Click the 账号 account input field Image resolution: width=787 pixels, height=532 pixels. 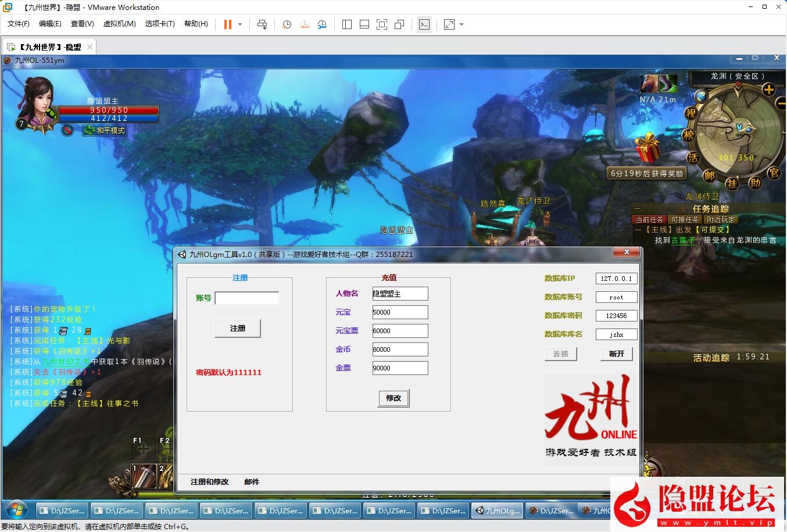click(246, 298)
